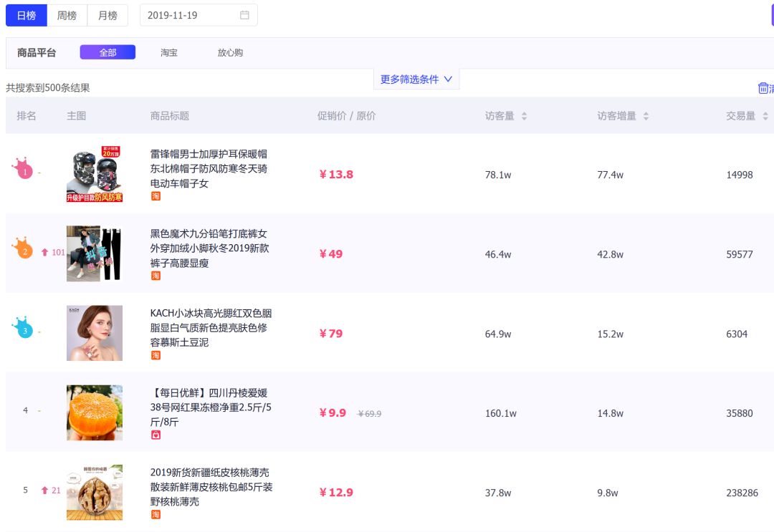
Task: Open KACH小冰块高光腮红 product title
Action: pos(211,328)
